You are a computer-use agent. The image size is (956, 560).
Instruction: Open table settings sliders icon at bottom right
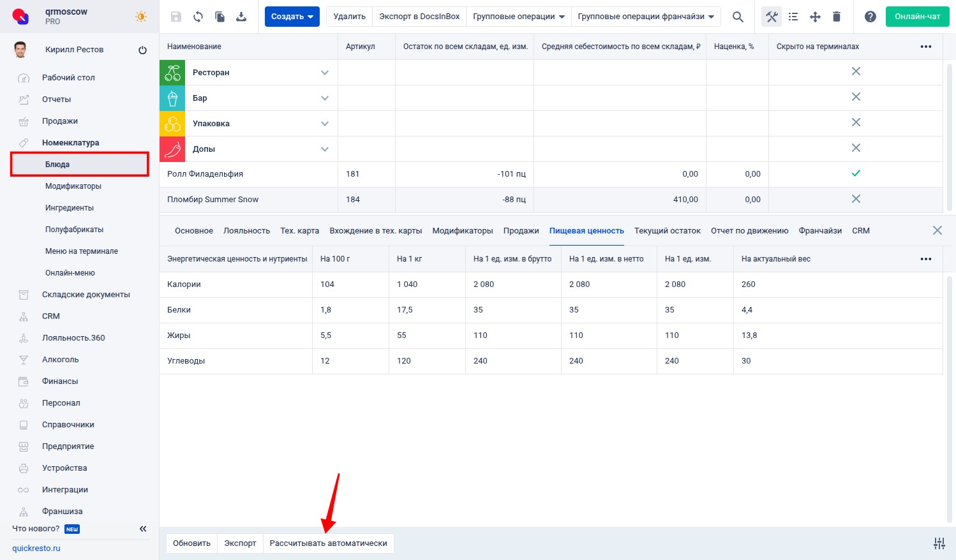click(x=939, y=543)
